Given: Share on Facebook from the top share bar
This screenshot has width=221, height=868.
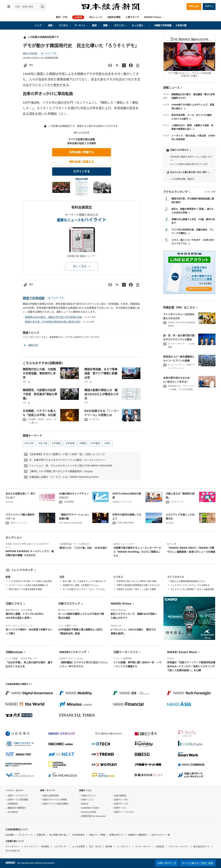Looking at the screenshot, I should 131,65.
